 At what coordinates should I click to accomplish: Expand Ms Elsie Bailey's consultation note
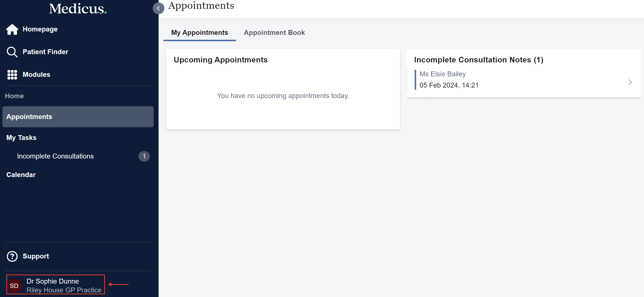coord(630,82)
